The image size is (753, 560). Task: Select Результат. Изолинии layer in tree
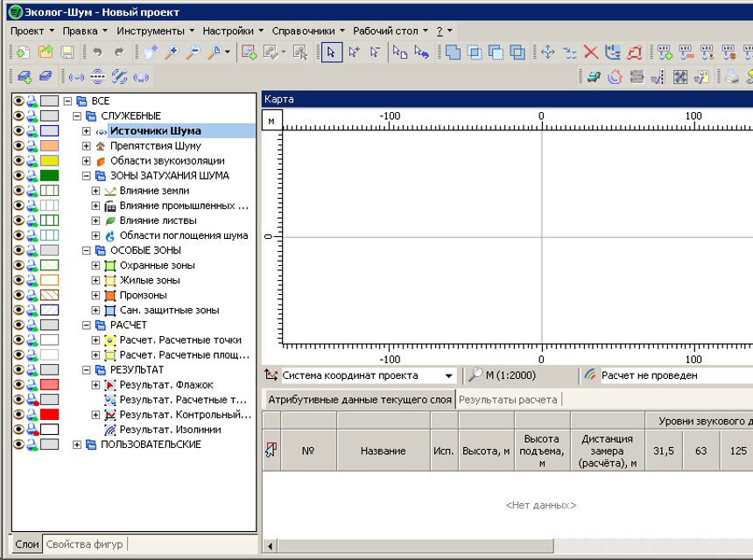click(x=170, y=430)
